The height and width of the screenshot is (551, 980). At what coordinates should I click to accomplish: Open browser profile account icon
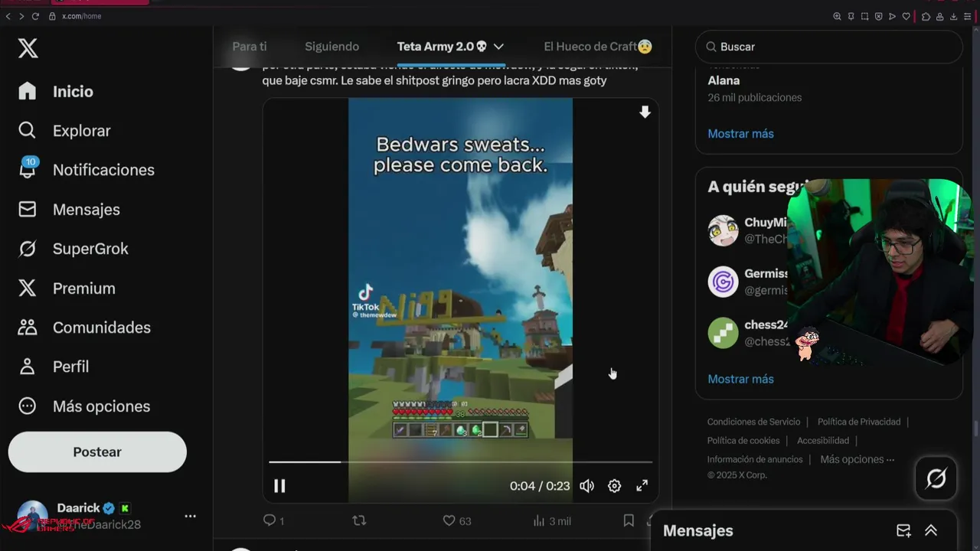(x=939, y=16)
